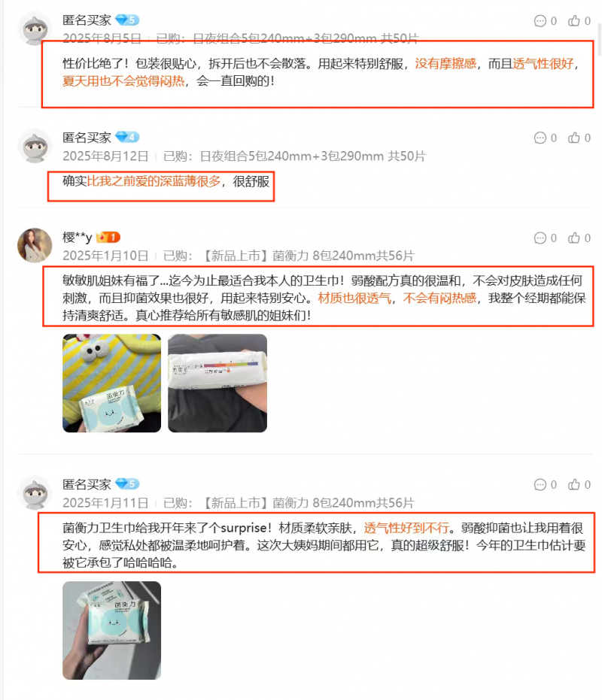The height and width of the screenshot is (700, 602).
Task: Like 樱**y's review
Action: (574, 238)
